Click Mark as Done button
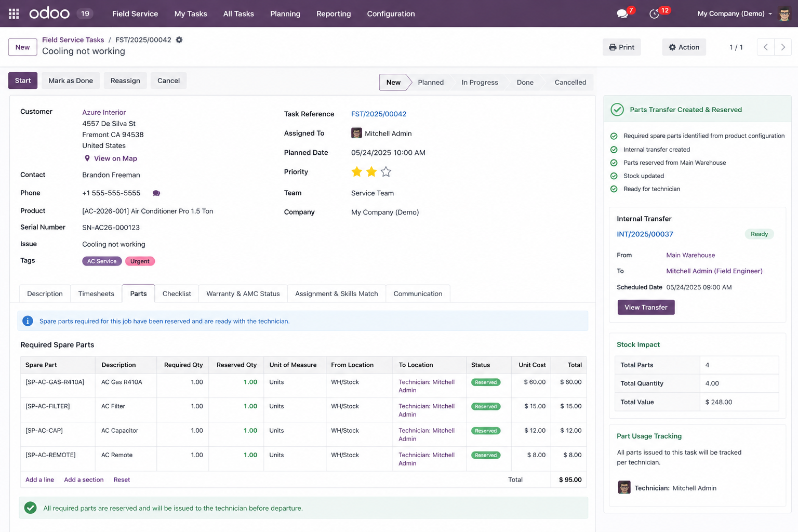 click(x=71, y=81)
